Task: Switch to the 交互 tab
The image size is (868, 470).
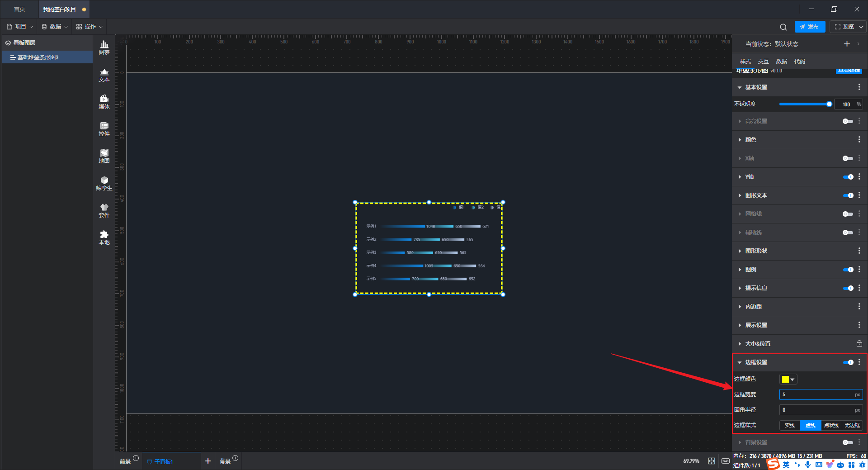Action: pos(764,61)
